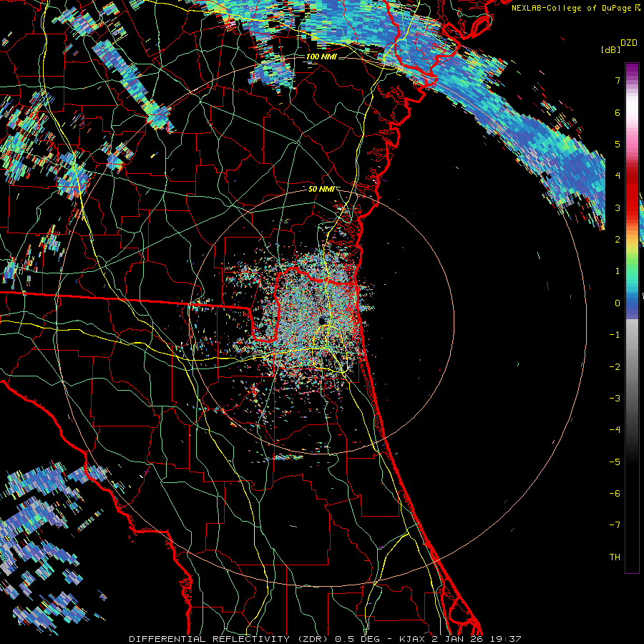Click the 2 dB value on color scale
This screenshot has height=644, width=644.
(x=618, y=240)
